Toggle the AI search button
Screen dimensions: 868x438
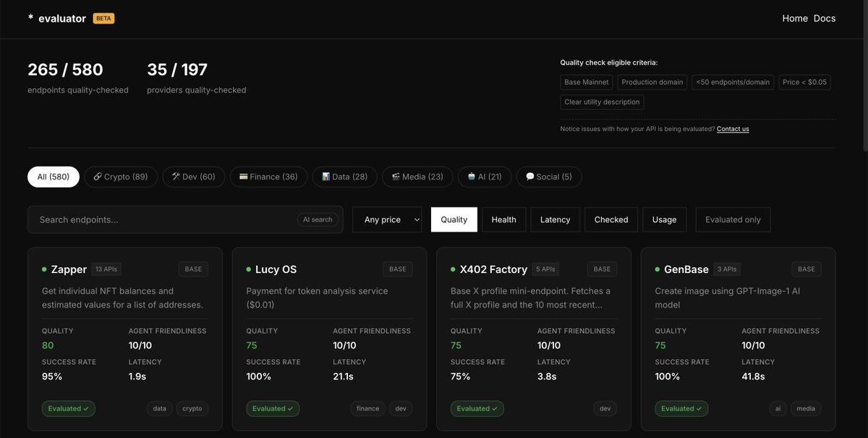pos(318,219)
